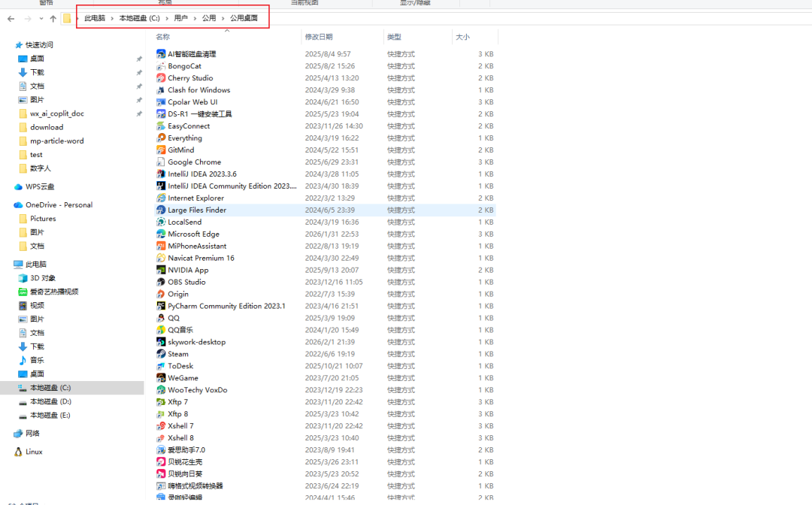The image size is (812, 505).
Task: Select the Large Files Finder icon
Action: [x=161, y=210]
